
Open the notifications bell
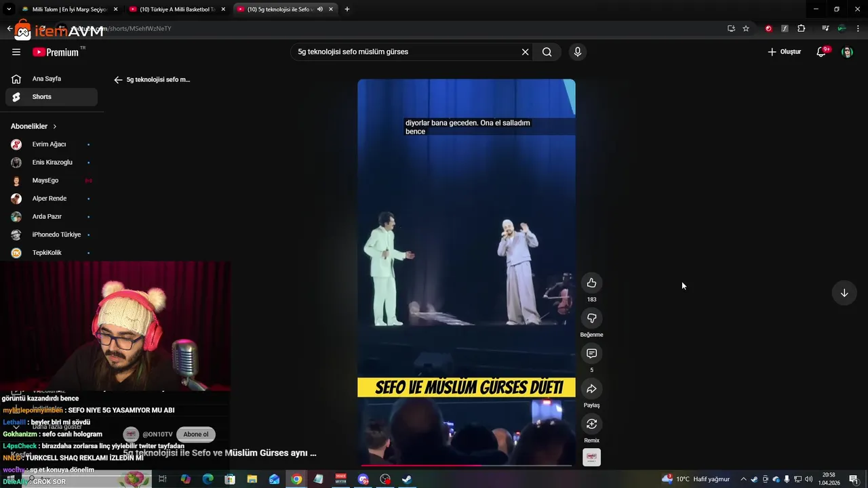(x=821, y=52)
